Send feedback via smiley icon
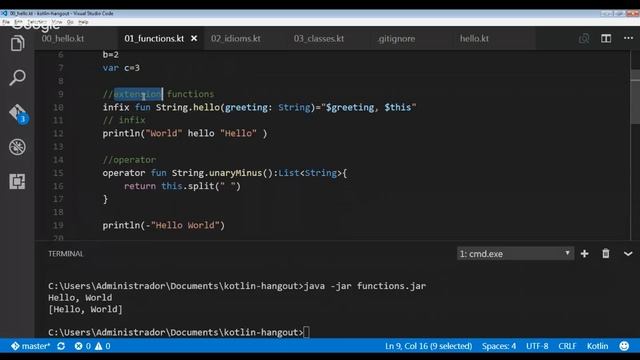 [624, 346]
